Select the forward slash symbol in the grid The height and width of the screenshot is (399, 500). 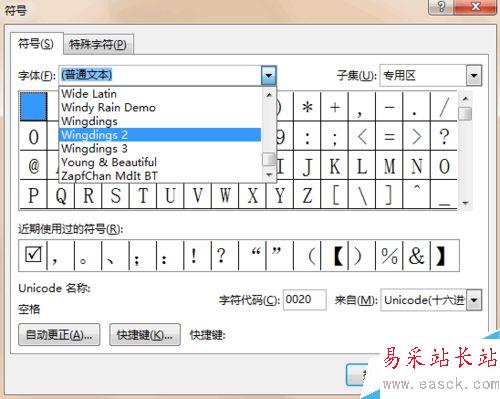tap(444, 107)
